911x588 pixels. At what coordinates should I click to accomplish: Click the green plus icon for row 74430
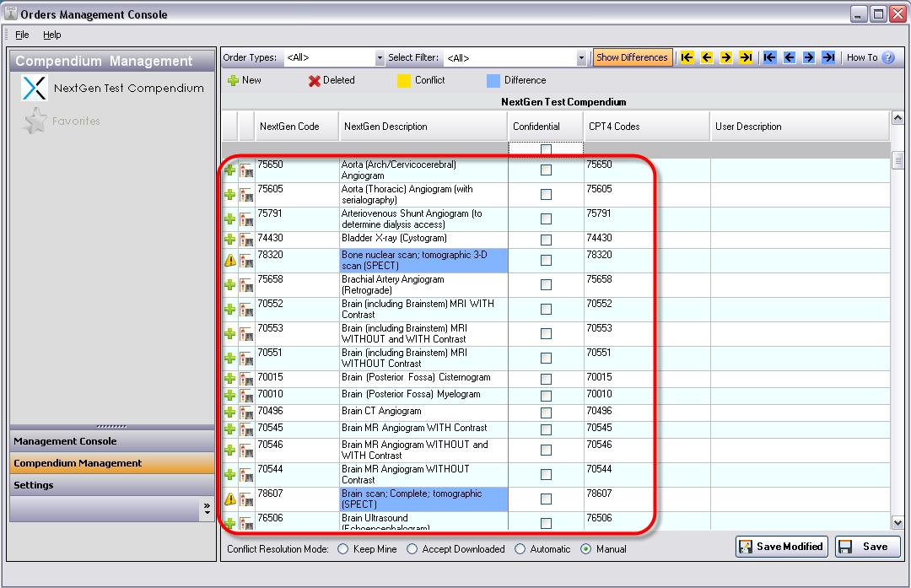tap(230, 240)
